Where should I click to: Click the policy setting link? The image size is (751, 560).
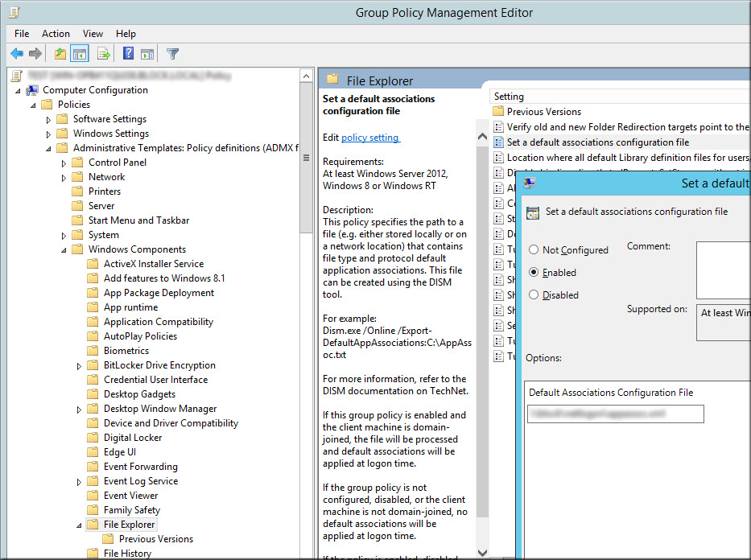pos(369,138)
